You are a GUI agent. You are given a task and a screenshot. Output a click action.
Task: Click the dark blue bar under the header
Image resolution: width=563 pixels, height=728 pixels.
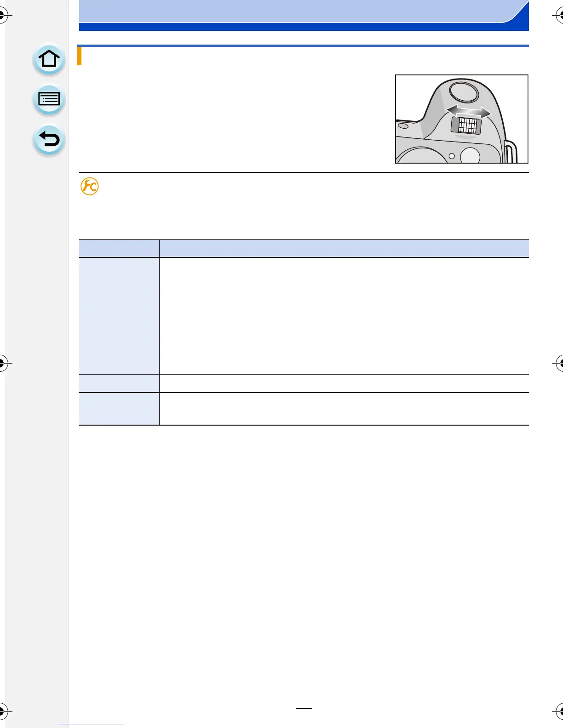[x=304, y=27]
